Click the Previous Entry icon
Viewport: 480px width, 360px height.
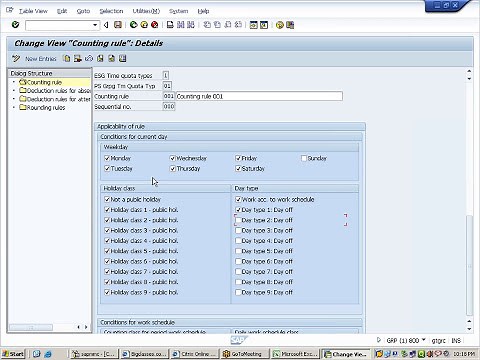[100, 59]
